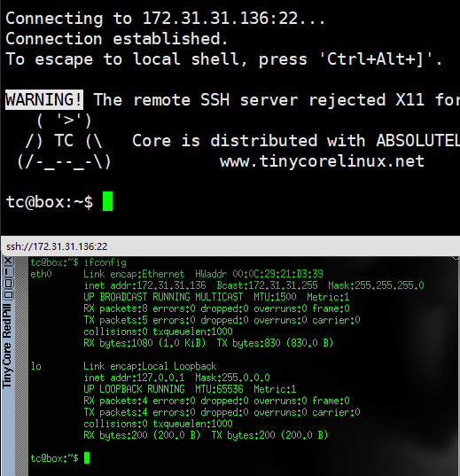Click the dotted scrollbar strip beside the terminal
This screenshot has height=476, width=460.
point(21,366)
